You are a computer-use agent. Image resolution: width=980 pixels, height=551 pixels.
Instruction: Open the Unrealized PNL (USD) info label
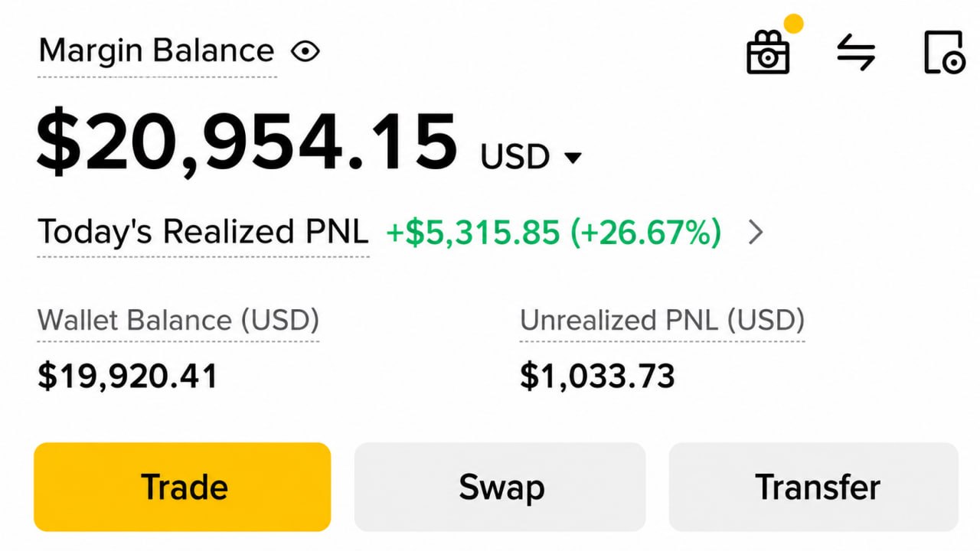click(x=662, y=319)
